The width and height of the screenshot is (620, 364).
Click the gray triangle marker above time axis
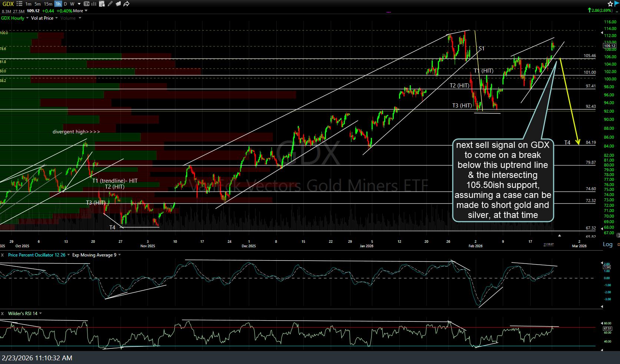[x=560, y=235]
